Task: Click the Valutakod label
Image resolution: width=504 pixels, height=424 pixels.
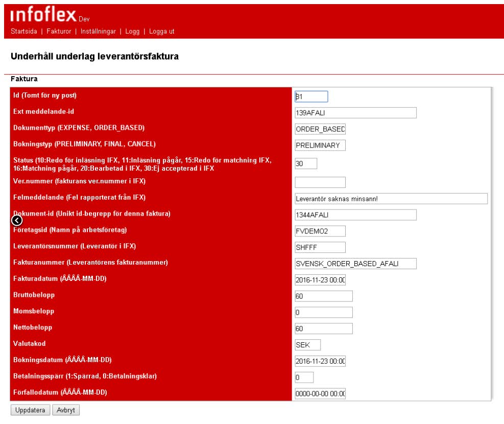Action: pyautogui.click(x=29, y=344)
